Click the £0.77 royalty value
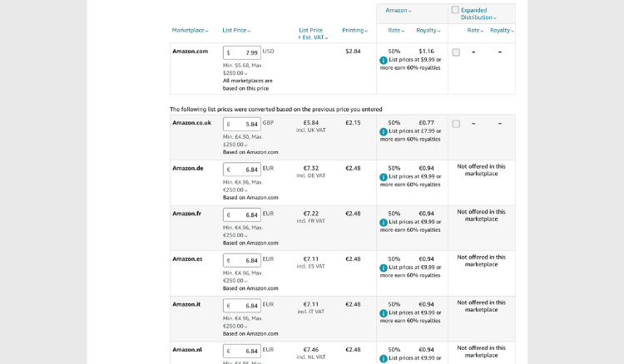Image resolution: width=624 pixels, height=364 pixels. pos(426,123)
